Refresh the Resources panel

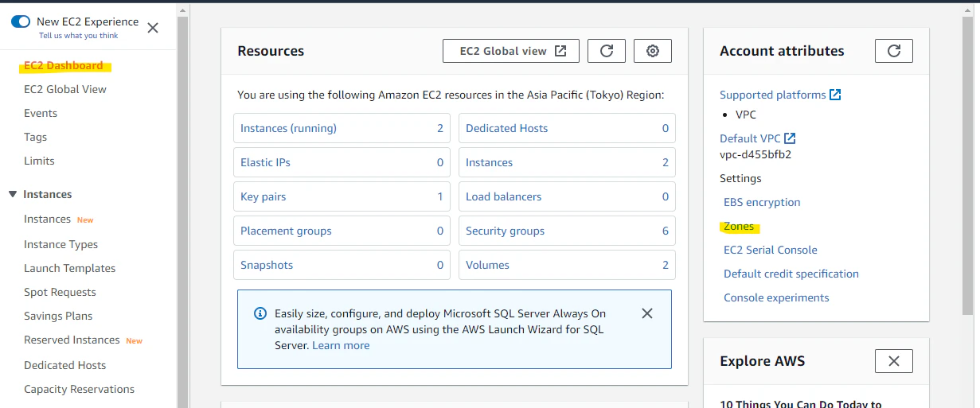[607, 51]
